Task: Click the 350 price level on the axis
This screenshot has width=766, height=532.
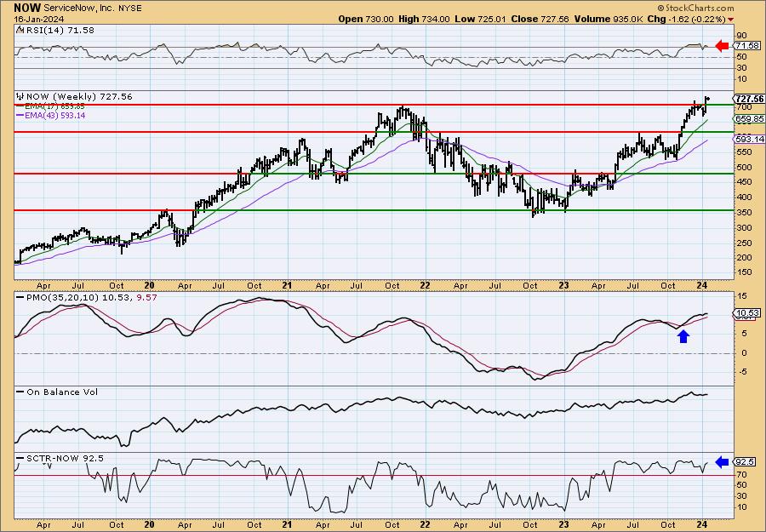Action: pos(744,212)
